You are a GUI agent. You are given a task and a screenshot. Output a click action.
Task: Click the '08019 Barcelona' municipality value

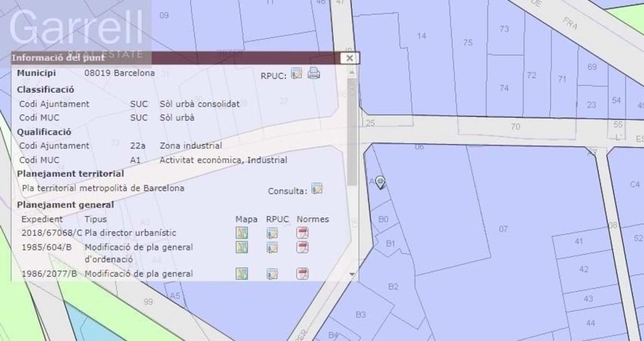point(120,72)
